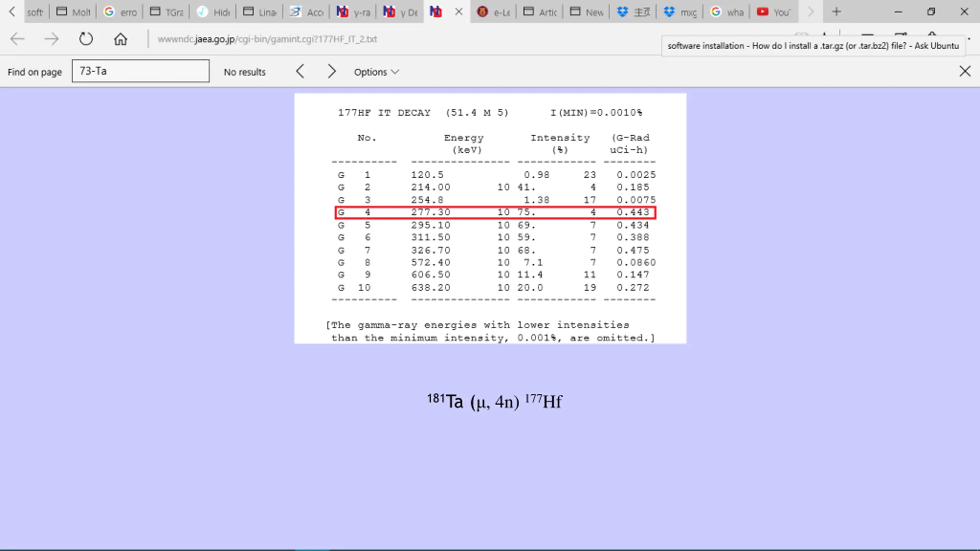Click the 'No results' find status

tap(245, 72)
